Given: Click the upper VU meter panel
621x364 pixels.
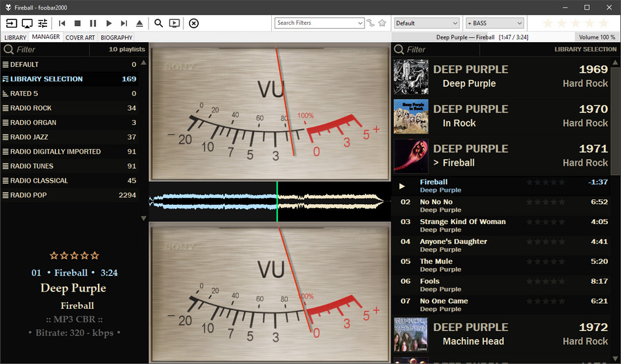Looking at the screenshot, I should pos(270,112).
